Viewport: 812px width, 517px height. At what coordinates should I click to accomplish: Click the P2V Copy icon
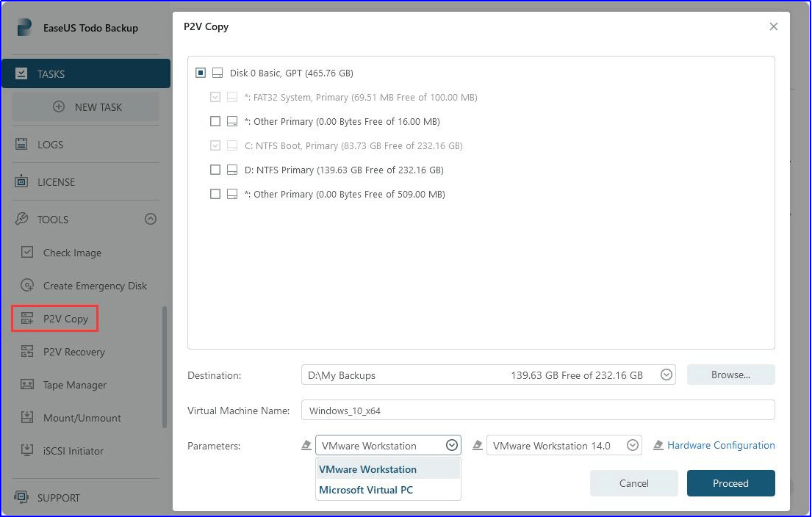pos(27,318)
